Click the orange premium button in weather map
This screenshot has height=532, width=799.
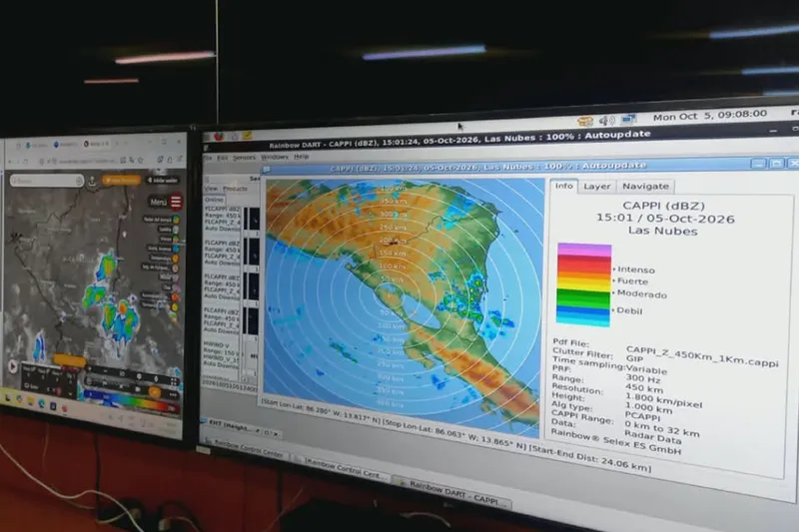coord(121,180)
